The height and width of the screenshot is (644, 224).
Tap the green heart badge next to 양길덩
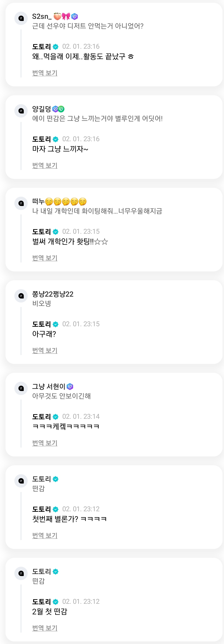click(x=61, y=109)
